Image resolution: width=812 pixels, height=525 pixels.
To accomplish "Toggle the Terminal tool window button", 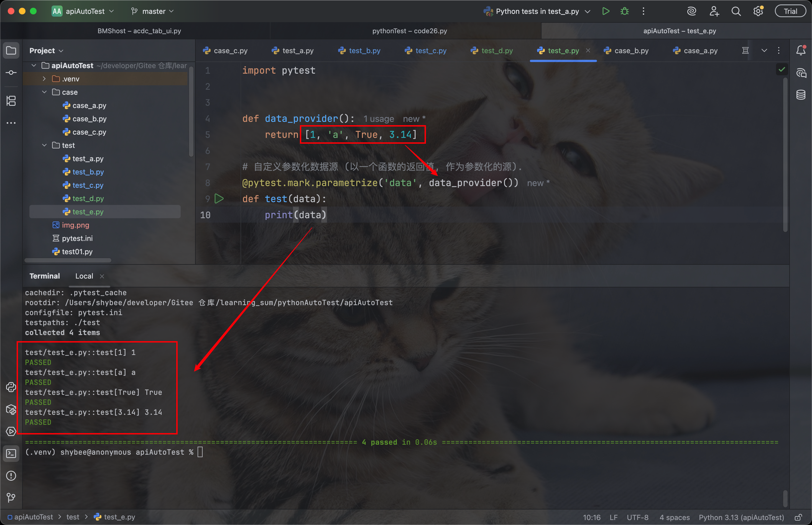I will (x=11, y=453).
